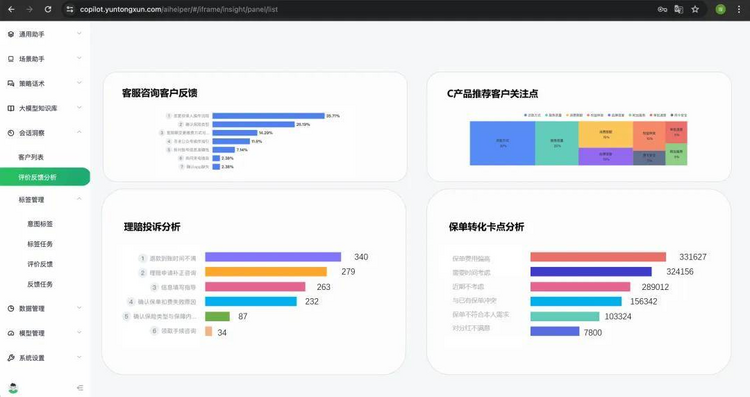750x397 pixels.
Task: Click the 模型管理 sidebar icon
Action: click(11, 333)
